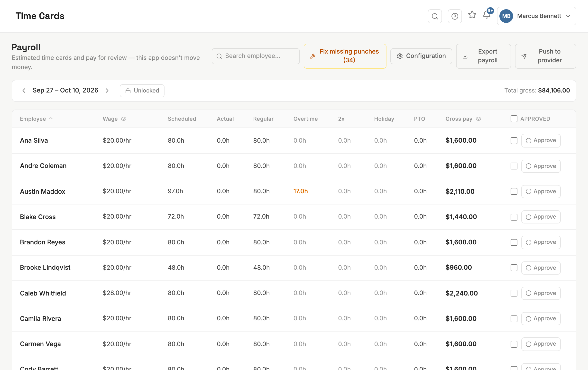Image resolution: width=588 pixels, height=370 pixels.
Task: Click the MB user avatar
Action: [x=506, y=16]
